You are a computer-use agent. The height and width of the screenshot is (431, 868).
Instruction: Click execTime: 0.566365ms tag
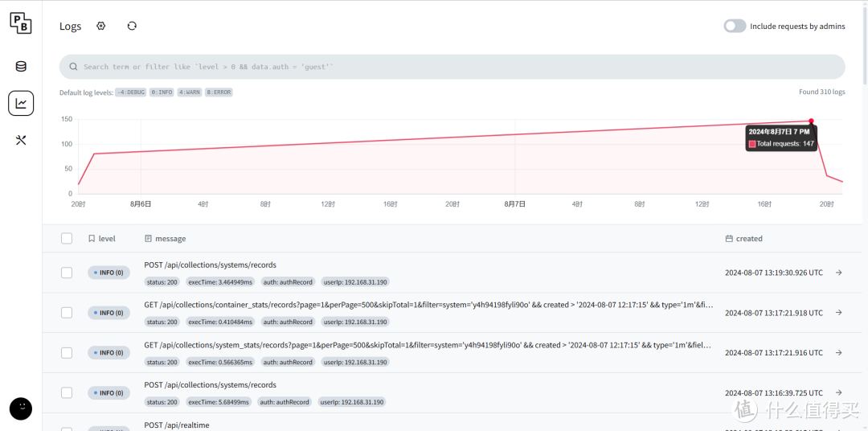[x=220, y=362]
